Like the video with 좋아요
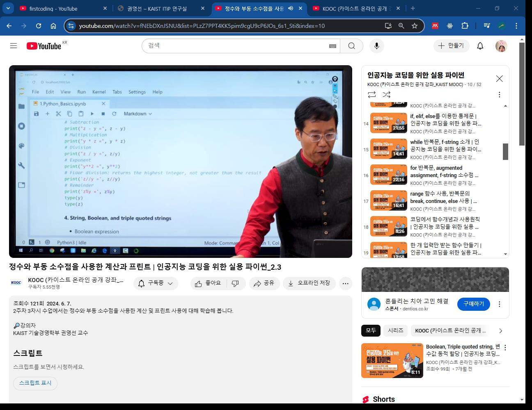Viewport: 532px width, 410px height. tap(208, 283)
